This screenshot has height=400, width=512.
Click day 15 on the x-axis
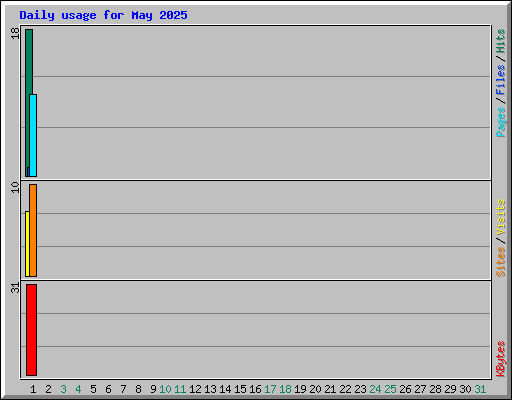[x=240, y=389]
